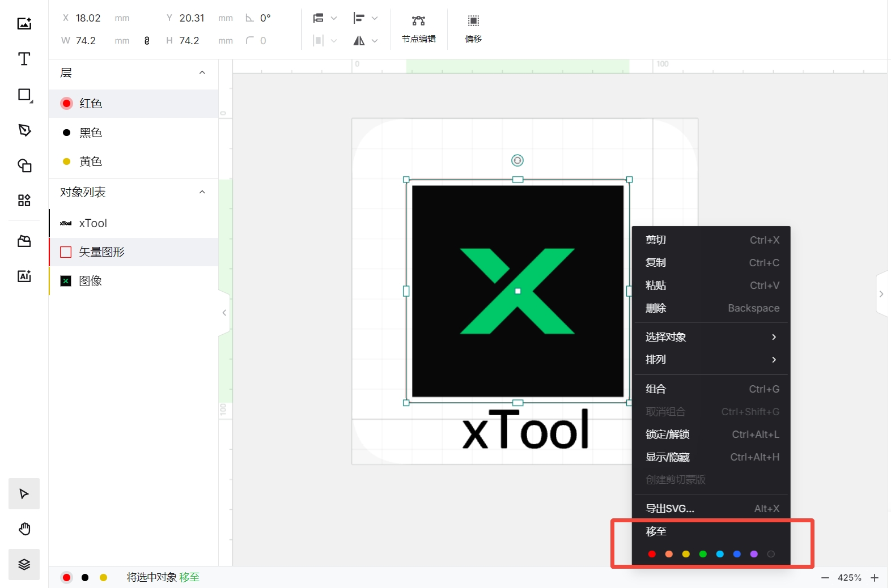This screenshot has height=588, width=891.
Task: Click the green 移至 link in the status bar
Action: pyautogui.click(x=189, y=577)
